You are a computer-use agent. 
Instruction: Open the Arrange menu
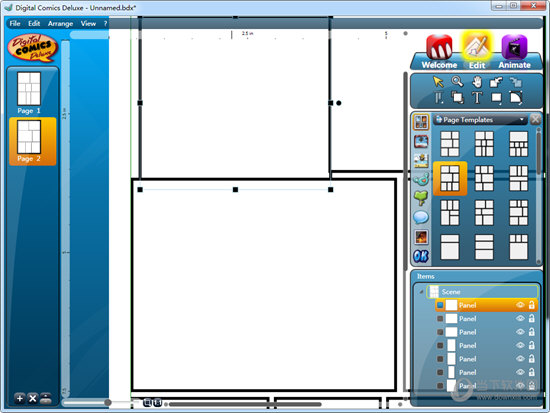pos(60,24)
